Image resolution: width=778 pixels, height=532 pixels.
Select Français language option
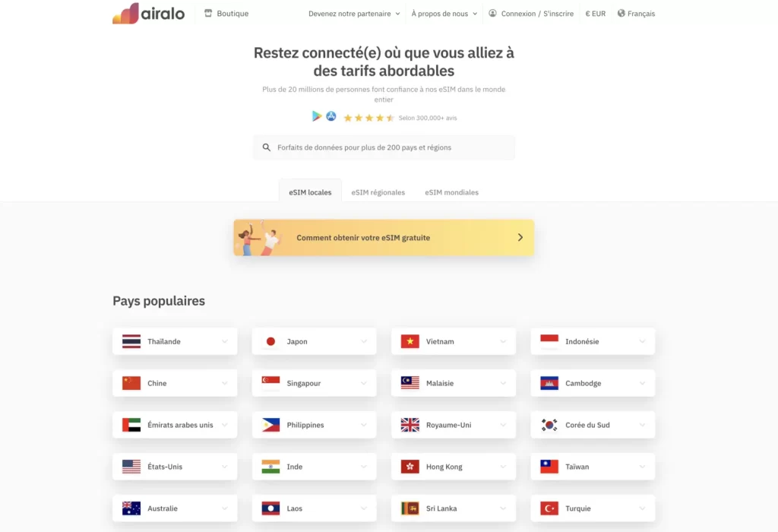tap(640, 14)
